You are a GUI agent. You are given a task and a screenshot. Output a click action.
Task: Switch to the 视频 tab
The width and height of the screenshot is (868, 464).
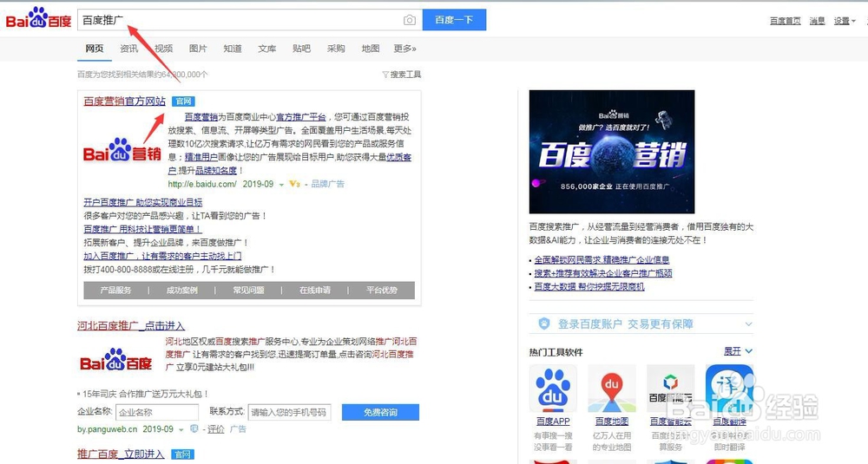pos(163,49)
